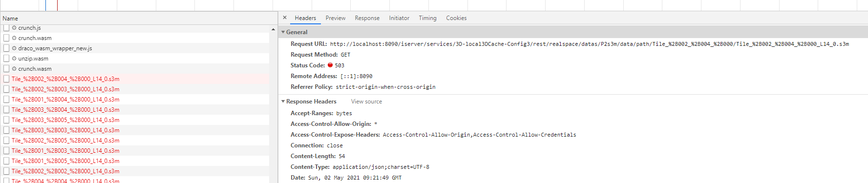Select the gear icon beside unzip.wasm
This screenshot has width=868, height=183.
click(14, 59)
